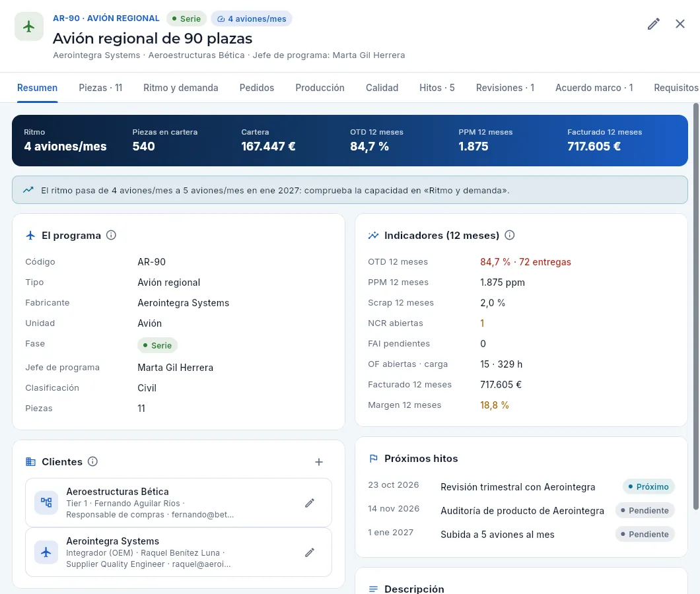Click the lines icon next to Descripción

[x=373, y=589]
